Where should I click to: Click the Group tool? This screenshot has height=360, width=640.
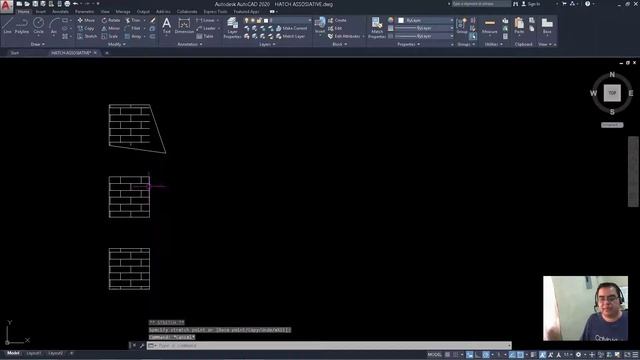pyautogui.click(x=462, y=25)
